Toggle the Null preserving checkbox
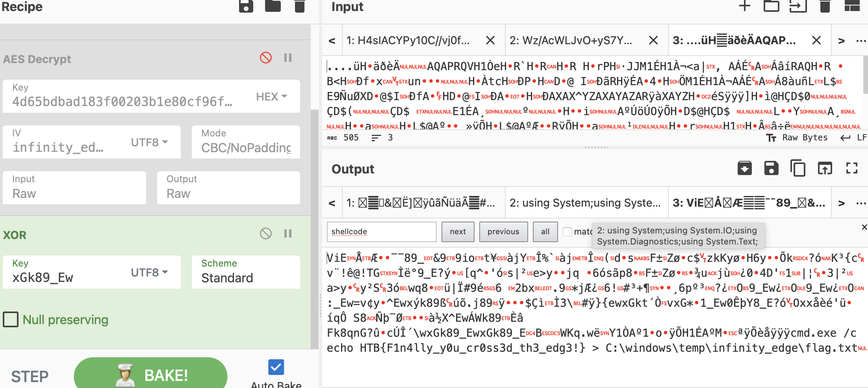 (x=11, y=319)
